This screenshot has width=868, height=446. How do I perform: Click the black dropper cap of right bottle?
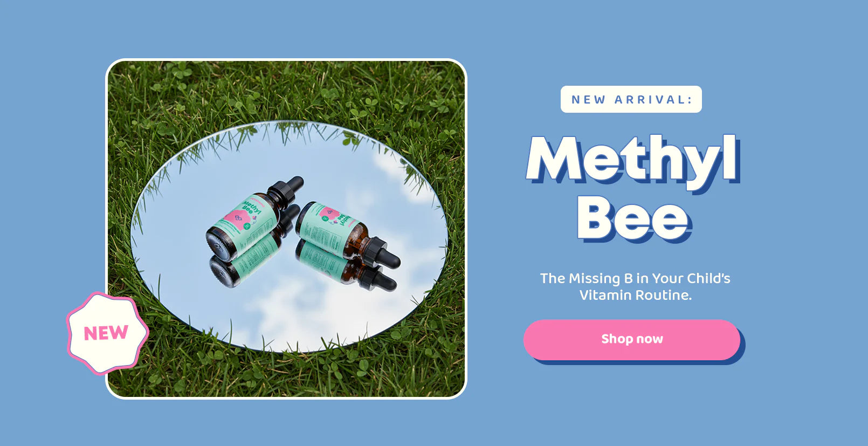(382, 252)
